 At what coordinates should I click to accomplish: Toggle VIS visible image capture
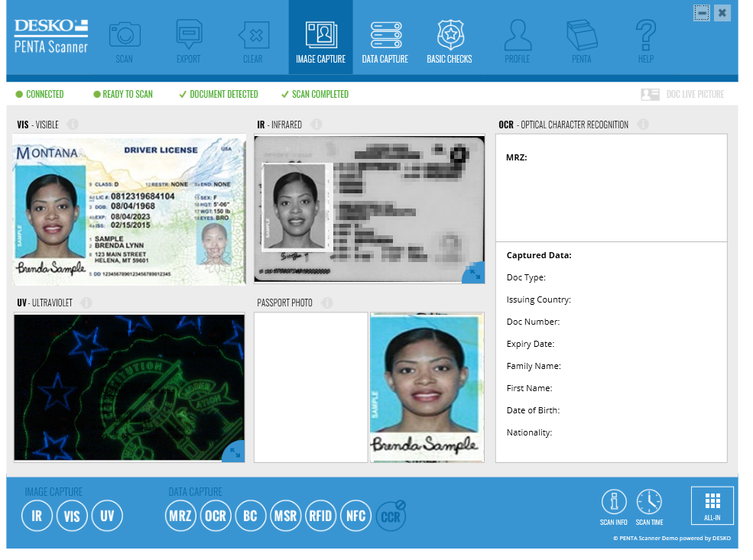coord(72,516)
